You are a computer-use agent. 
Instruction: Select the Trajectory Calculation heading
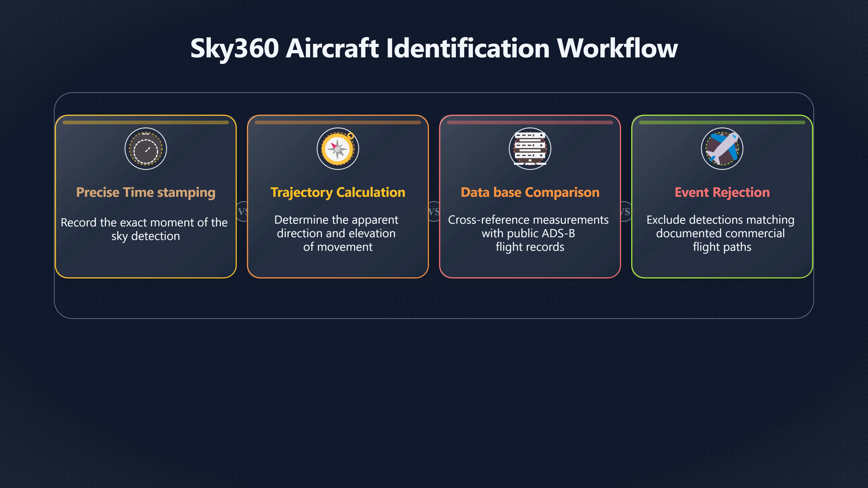click(338, 192)
